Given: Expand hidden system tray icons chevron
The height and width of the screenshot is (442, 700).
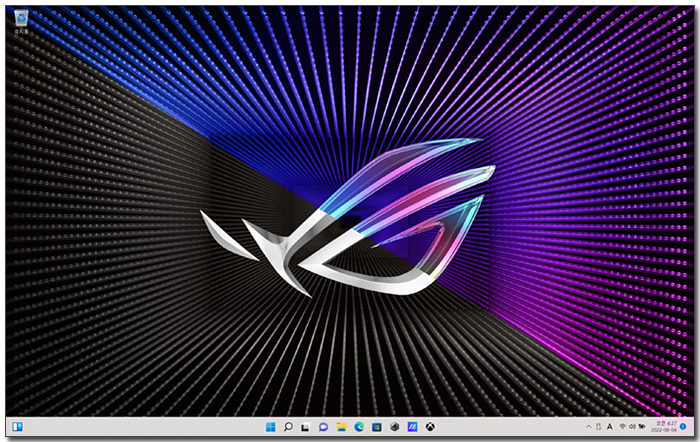Looking at the screenshot, I should pyautogui.click(x=588, y=427).
